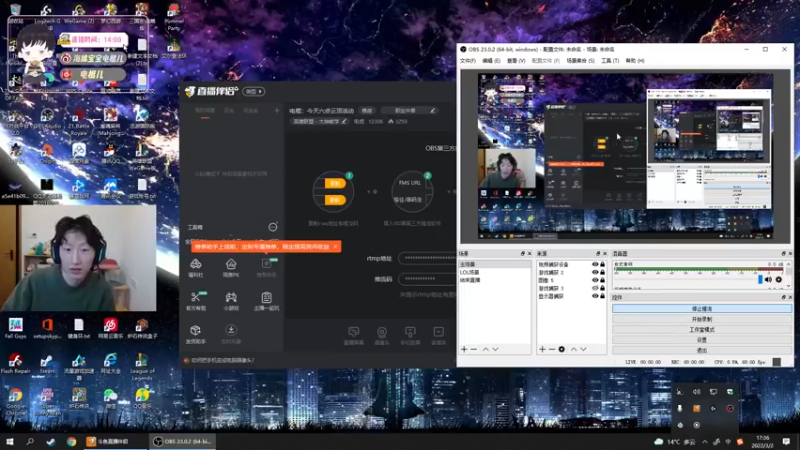
Task: Click 停止推流 button in OBS controls
Action: coord(702,309)
